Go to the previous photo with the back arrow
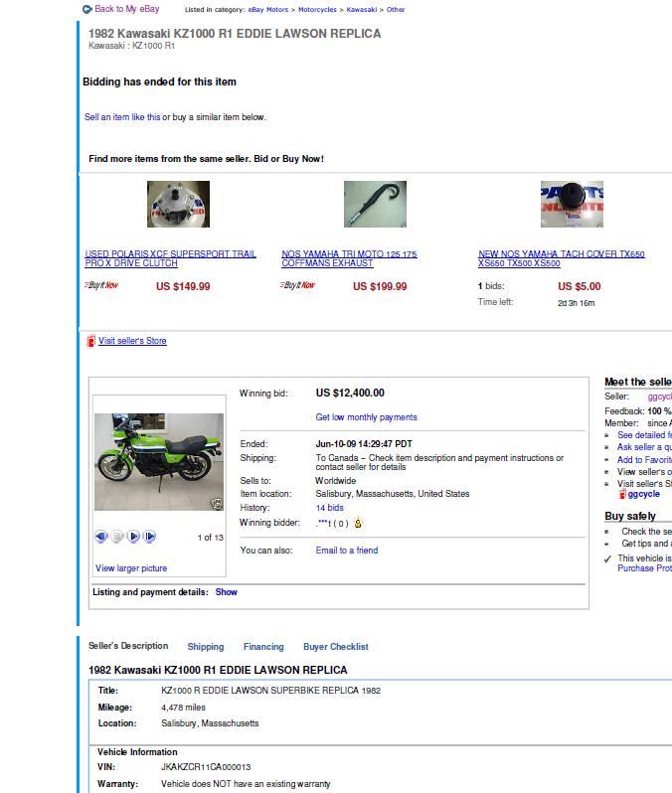Image resolution: width=672 pixels, height=793 pixels. point(101,536)
